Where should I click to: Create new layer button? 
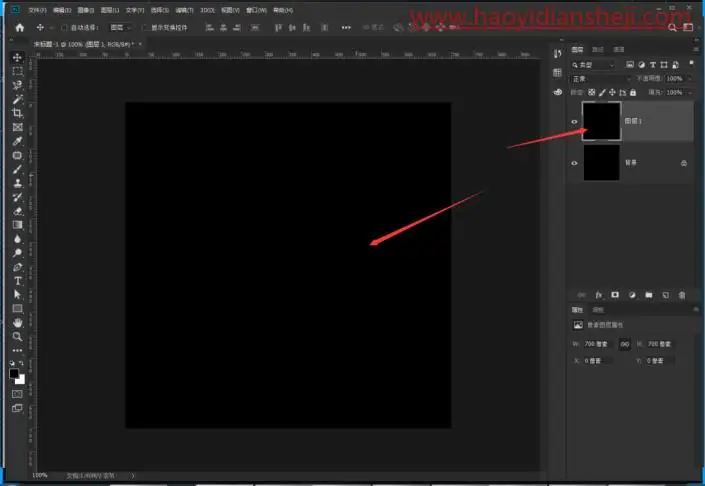(665, 295)
